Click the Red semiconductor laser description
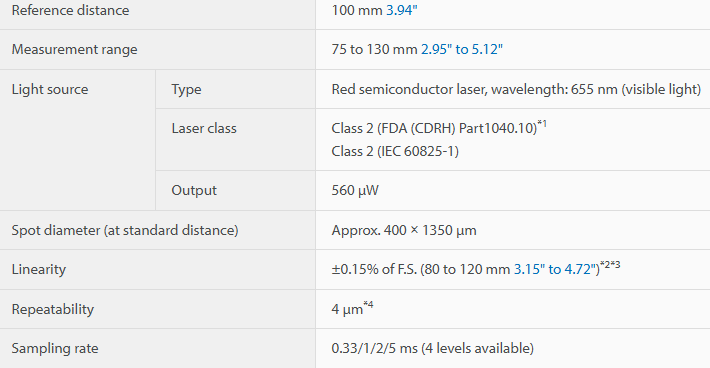Screen dimensions: 710x368 (x=516, y=89)
